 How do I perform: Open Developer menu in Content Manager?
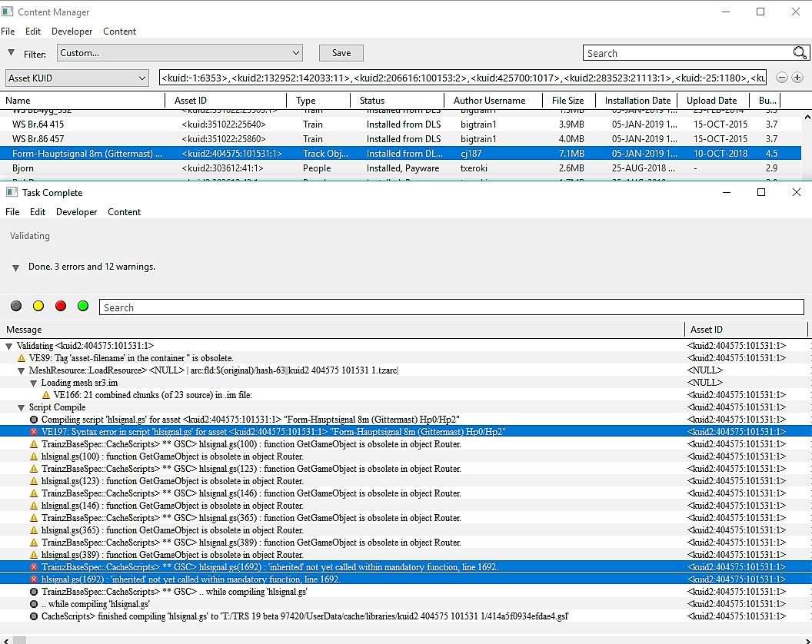click(72, 32)
